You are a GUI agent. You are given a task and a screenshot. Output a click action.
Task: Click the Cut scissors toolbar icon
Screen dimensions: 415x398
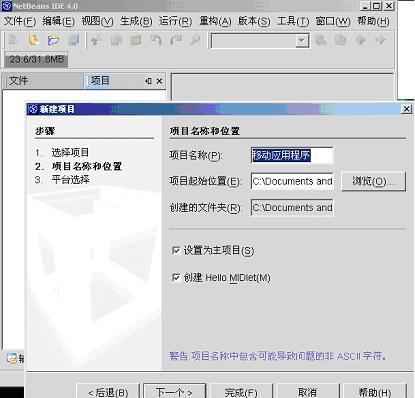pyautogui.click(x=96, y=40)
